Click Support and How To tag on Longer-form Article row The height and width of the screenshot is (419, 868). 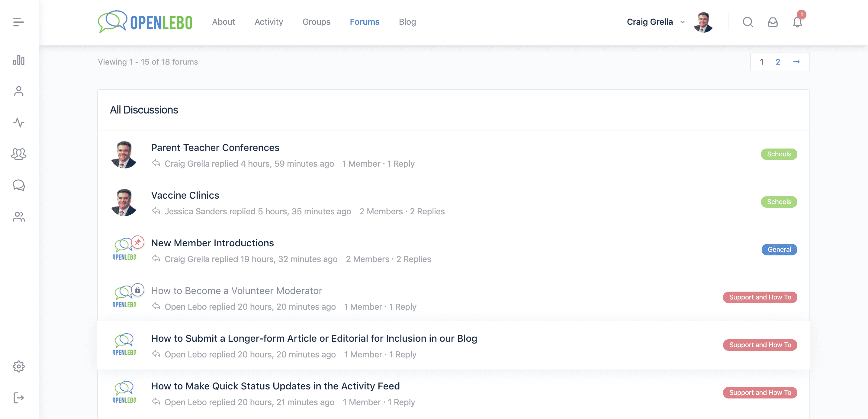(760, 345)
